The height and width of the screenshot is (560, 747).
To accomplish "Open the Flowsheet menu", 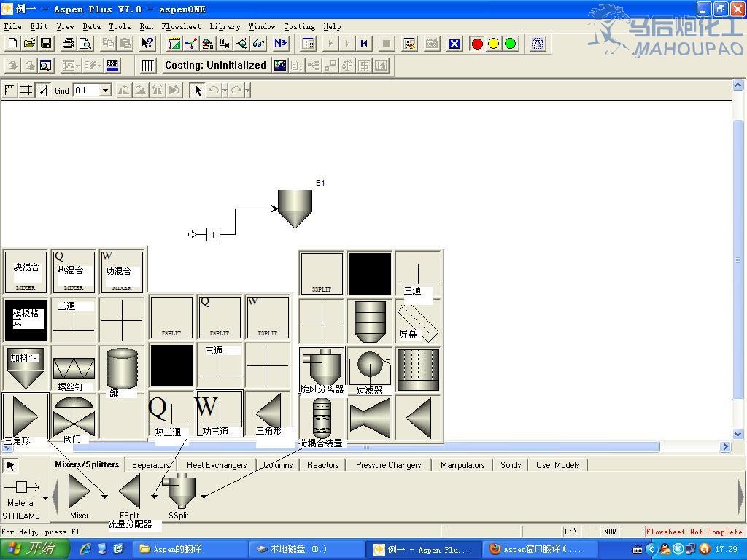I will (x=181, y=27).
